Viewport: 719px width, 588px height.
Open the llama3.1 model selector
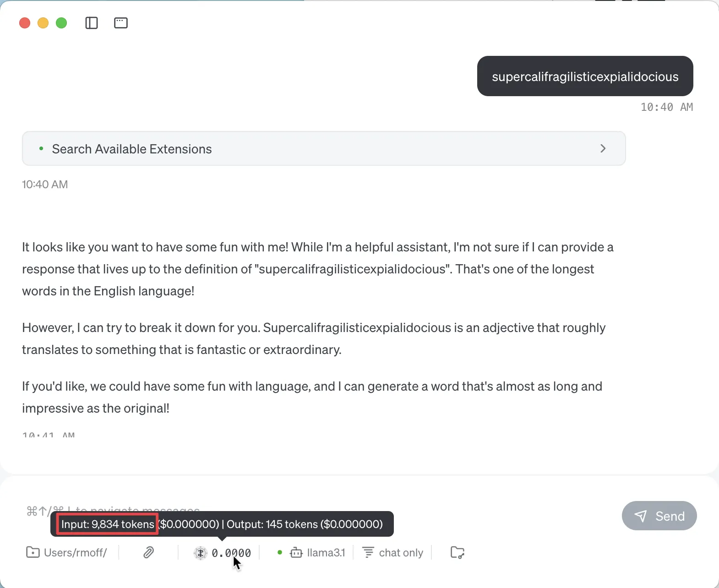click(x=326, y=553)
